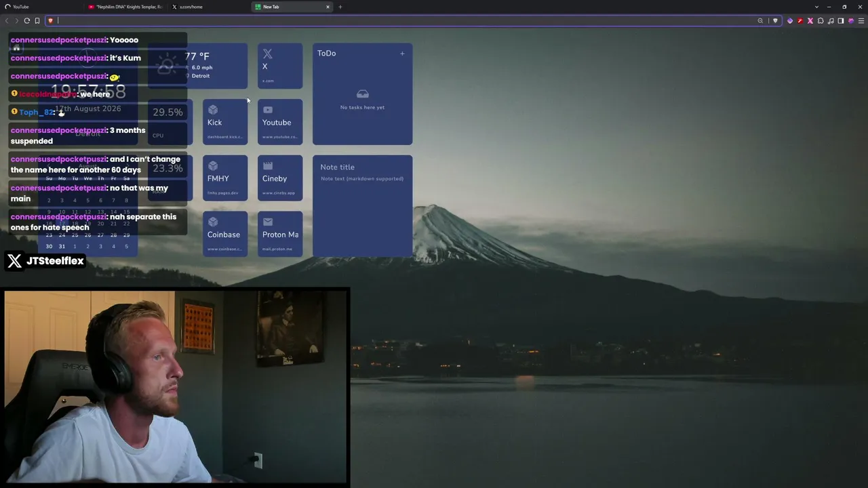Click the webcam feed overlay

coord(177,386)
